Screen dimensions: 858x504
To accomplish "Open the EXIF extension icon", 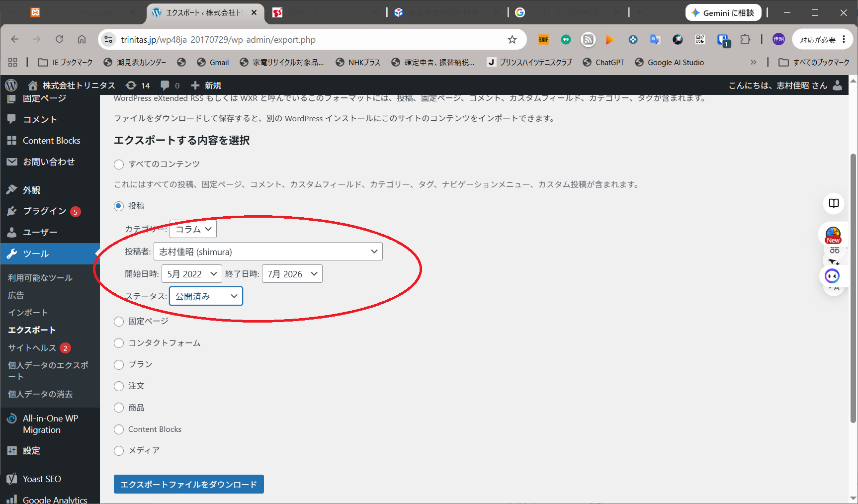I will pyautogui.click(x=543, y=39).
